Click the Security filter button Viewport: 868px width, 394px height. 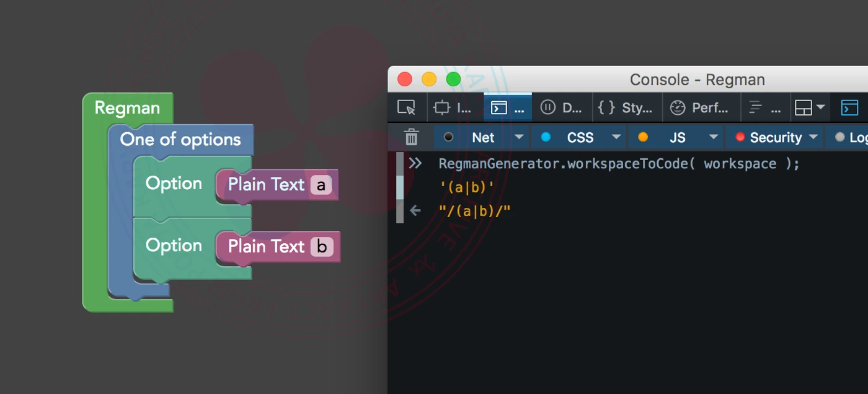(x=769, y=137)
